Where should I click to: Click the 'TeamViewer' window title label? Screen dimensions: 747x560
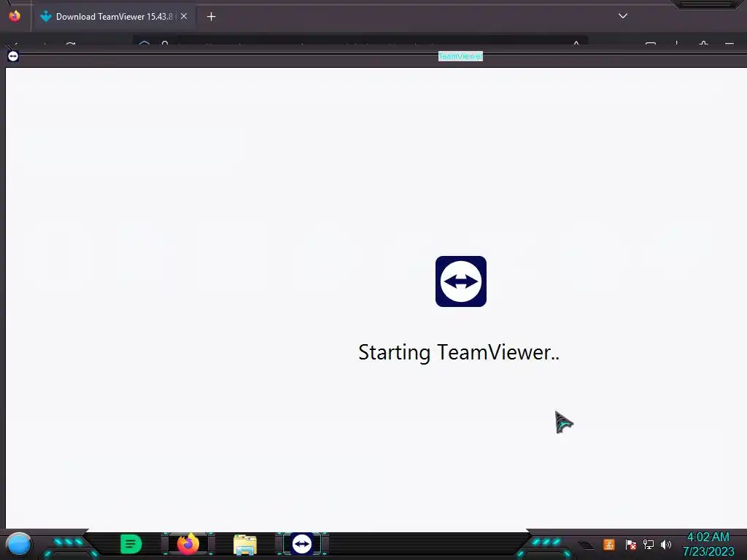point(460,56)
